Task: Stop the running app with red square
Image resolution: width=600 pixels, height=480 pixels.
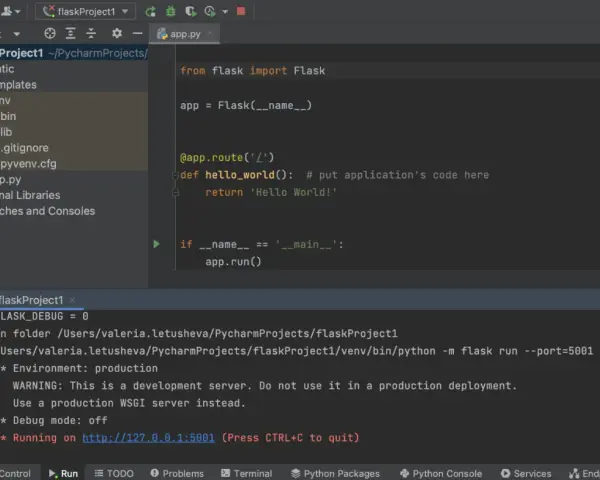Action: [x=241, y=11]
